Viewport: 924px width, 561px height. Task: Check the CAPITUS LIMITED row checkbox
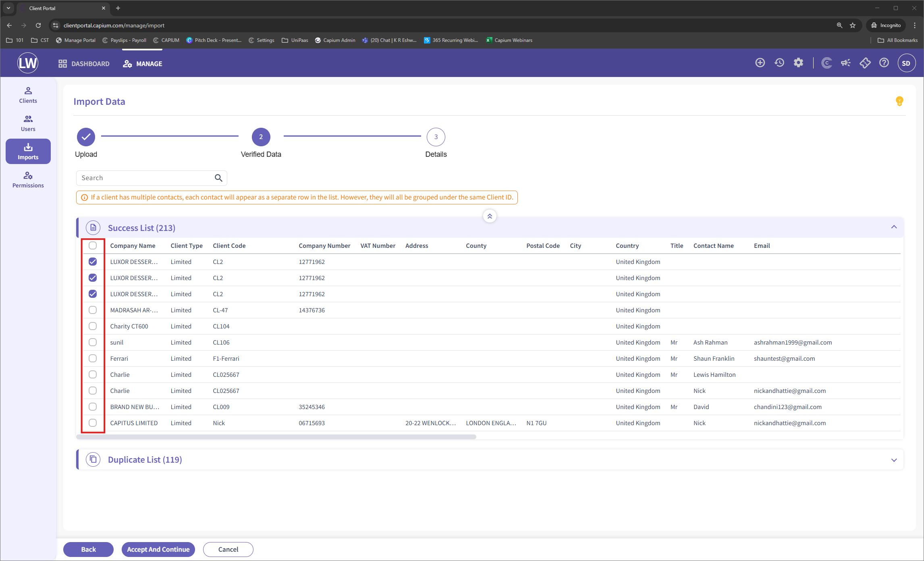point(93,423)
